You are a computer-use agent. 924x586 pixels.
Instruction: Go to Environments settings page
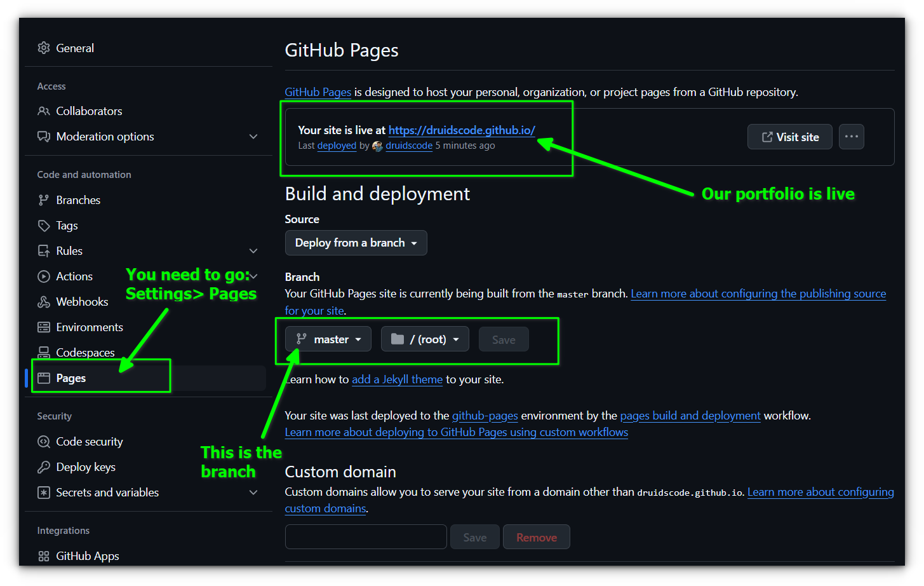click(x=90, y=327)
